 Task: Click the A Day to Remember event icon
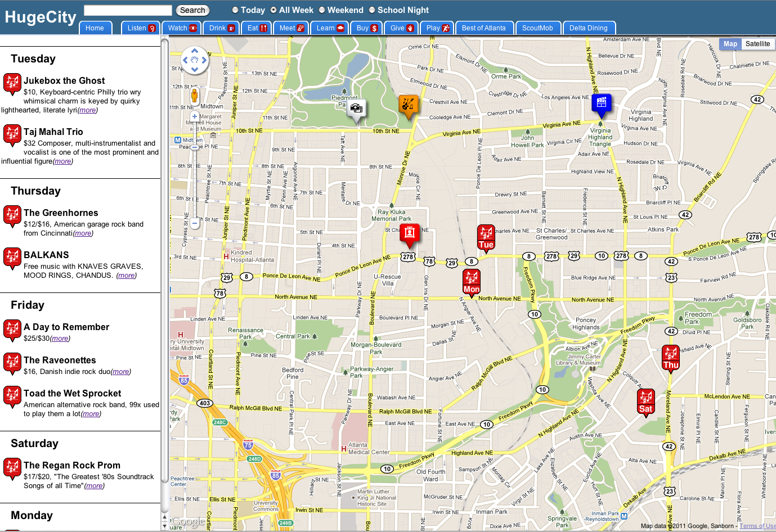pos(12,330)
